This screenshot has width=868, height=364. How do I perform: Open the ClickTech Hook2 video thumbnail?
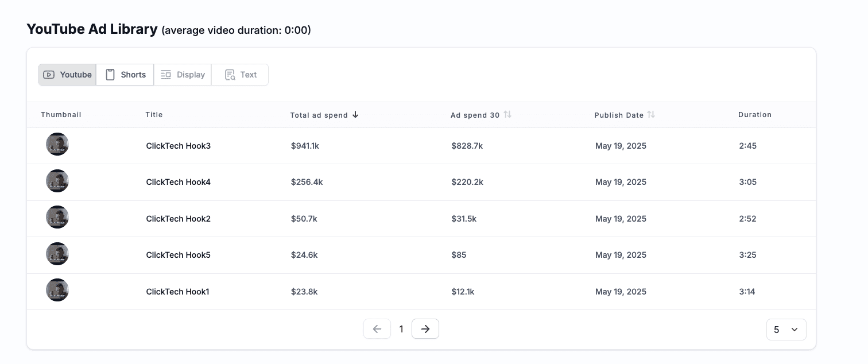point(57,217)
